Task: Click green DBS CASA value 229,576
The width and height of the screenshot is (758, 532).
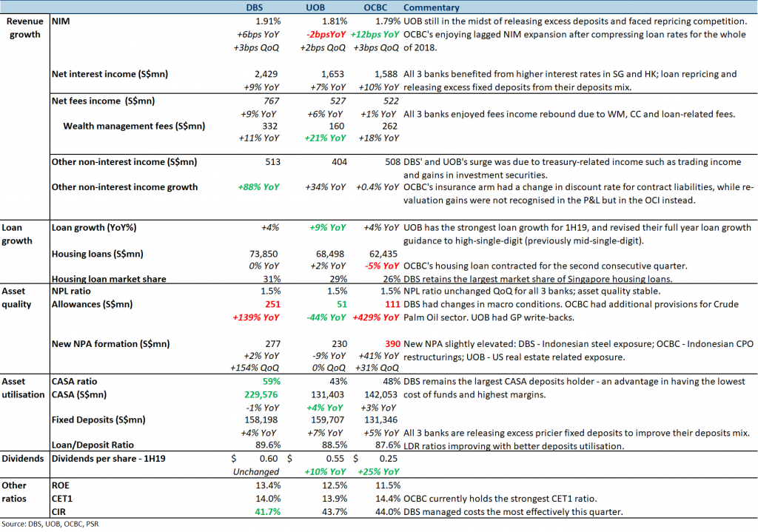Action: (x=261, y=394)
